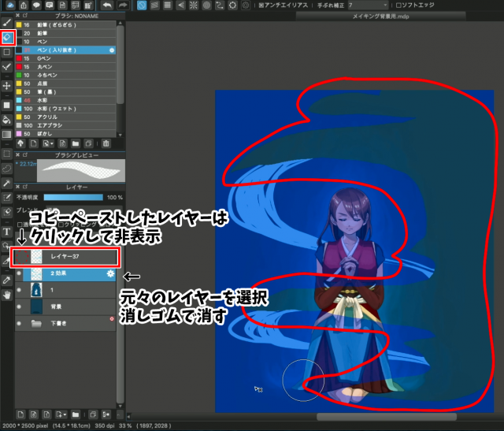The width and height of the screenshot is (504, 431).
Task: Open settings gear of layer 2 効果
Action: click(x=110, y=273)
